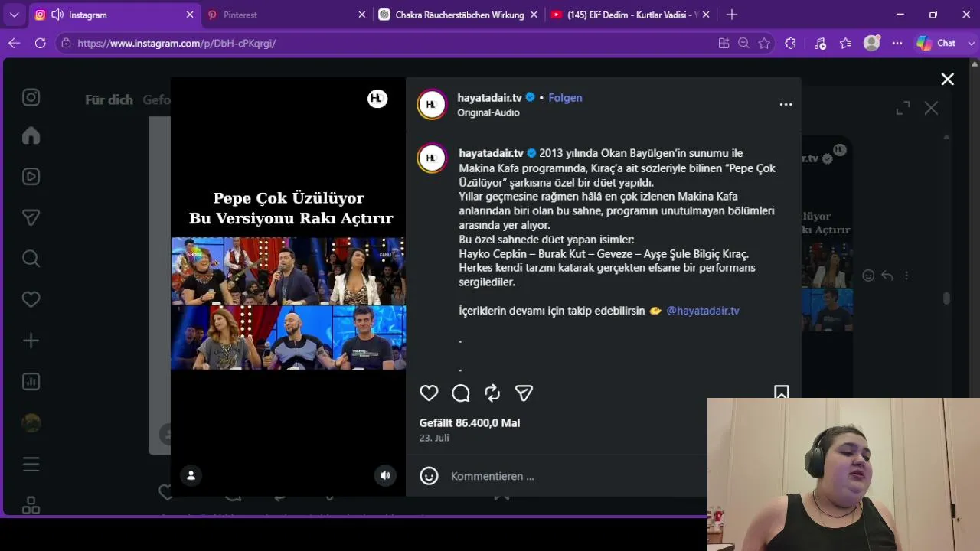Open hayatadair.tv profile from the post header
This screenshot has width=980, height=551.
tap(489, 98)
